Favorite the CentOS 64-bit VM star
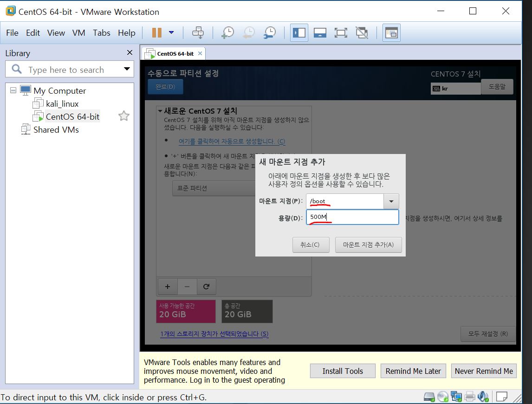 click(x=124, y=116)
